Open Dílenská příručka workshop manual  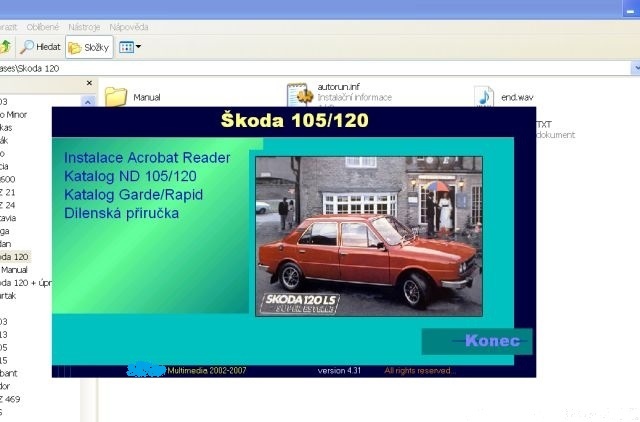tap(121, 214)
